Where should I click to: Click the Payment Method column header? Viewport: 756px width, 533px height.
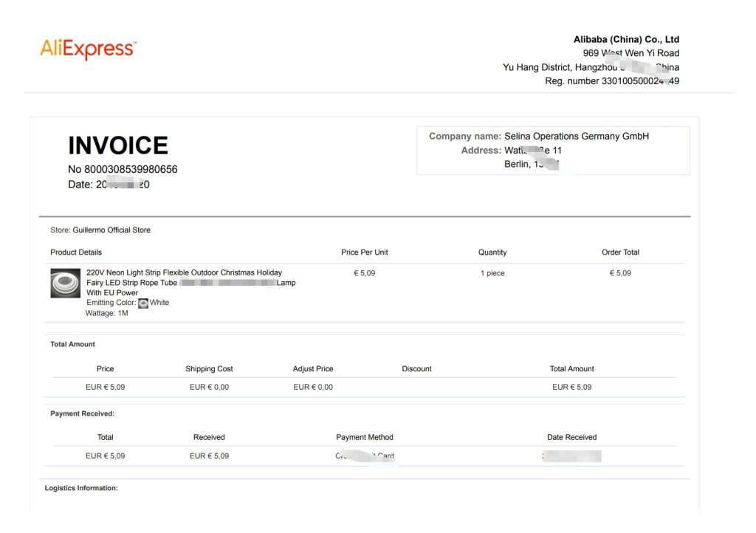365,438
